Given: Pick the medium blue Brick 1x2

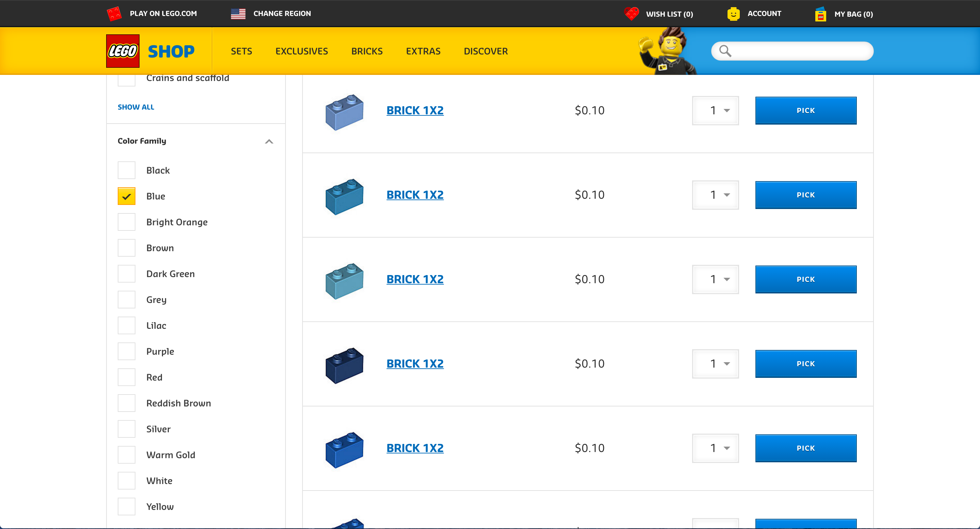Looking at the screenshot, I should 806,110.
